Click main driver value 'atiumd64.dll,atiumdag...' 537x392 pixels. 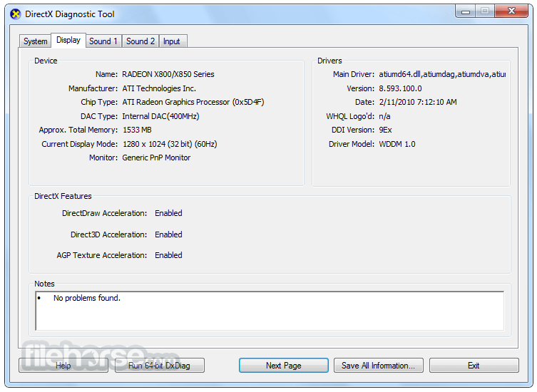click(442, 74)
